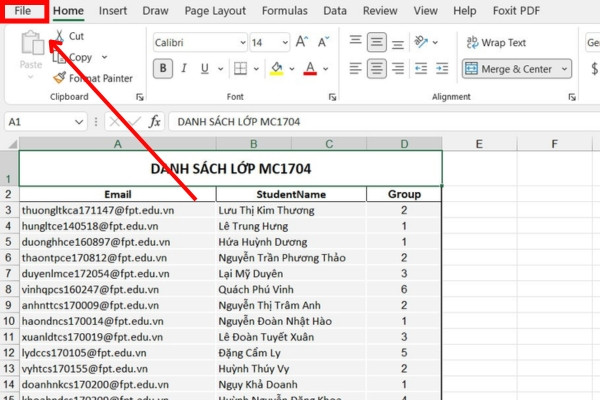Activate the Format Painter brush
This screenshot has width=600, height=400.
click(x=60, y=78)
